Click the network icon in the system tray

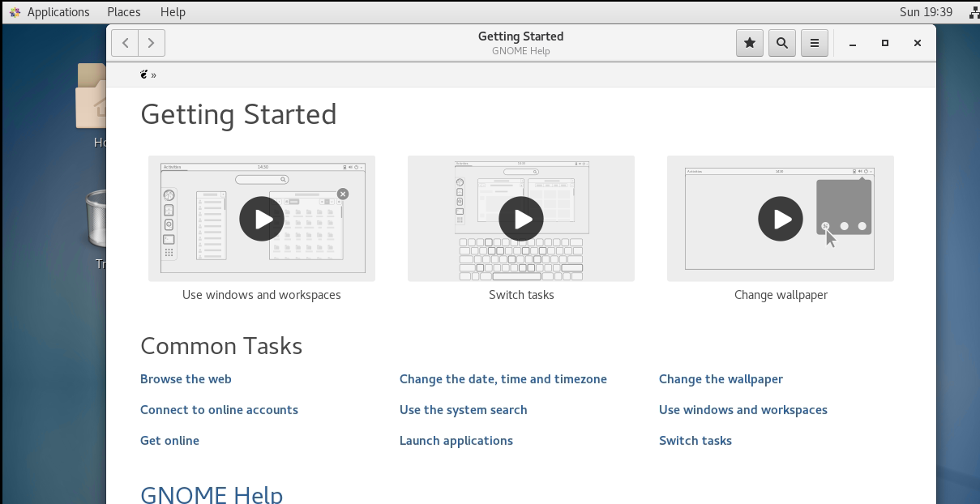pyautogui.click(x=973, y=12)
